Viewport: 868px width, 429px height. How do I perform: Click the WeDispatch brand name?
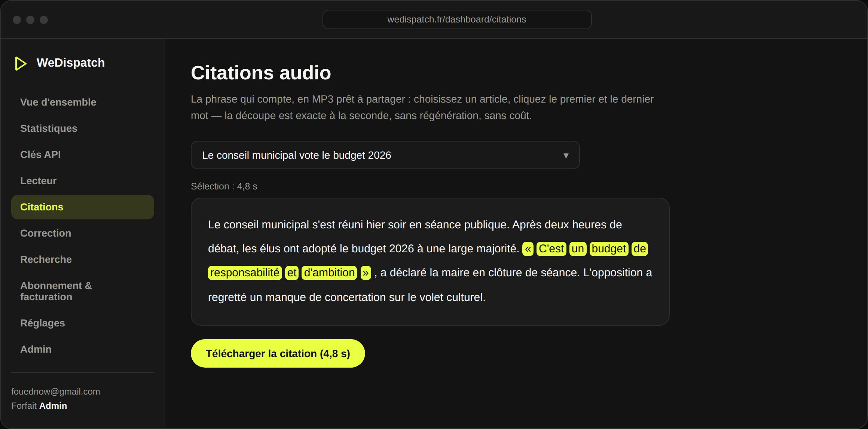[71, 63]
